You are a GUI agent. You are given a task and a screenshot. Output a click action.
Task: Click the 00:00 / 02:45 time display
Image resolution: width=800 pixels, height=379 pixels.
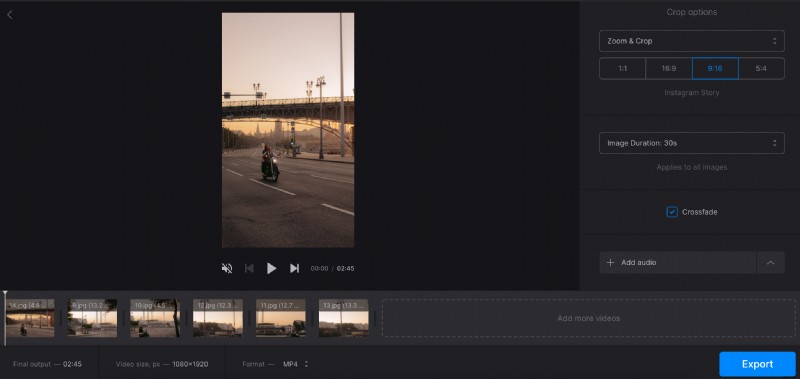(332, 268)
